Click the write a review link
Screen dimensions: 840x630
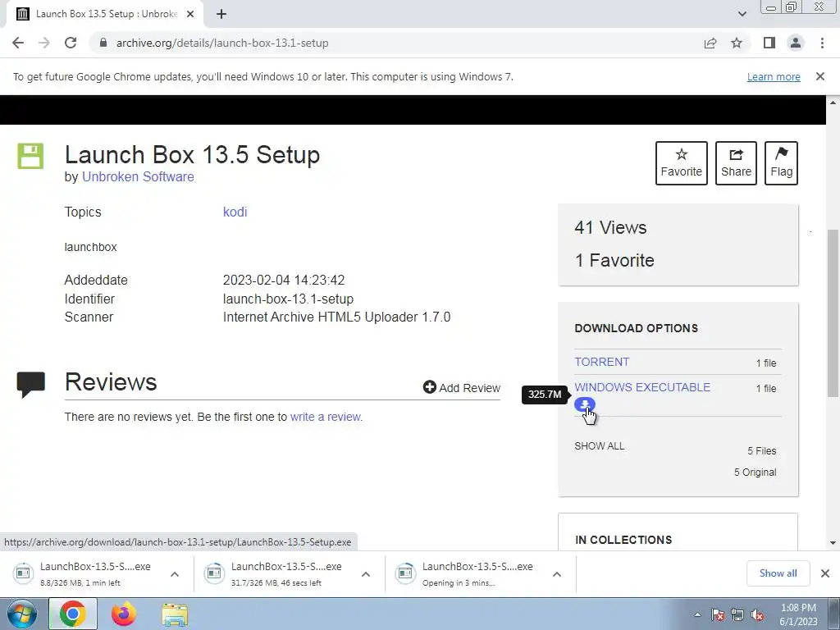click(x=326, y=417)
